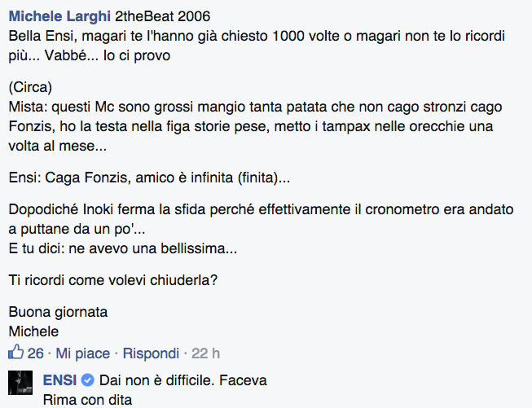Click the line Ensi: Caga Fonzis
Viewport: 532px width, 408px height.
(149, 178)
